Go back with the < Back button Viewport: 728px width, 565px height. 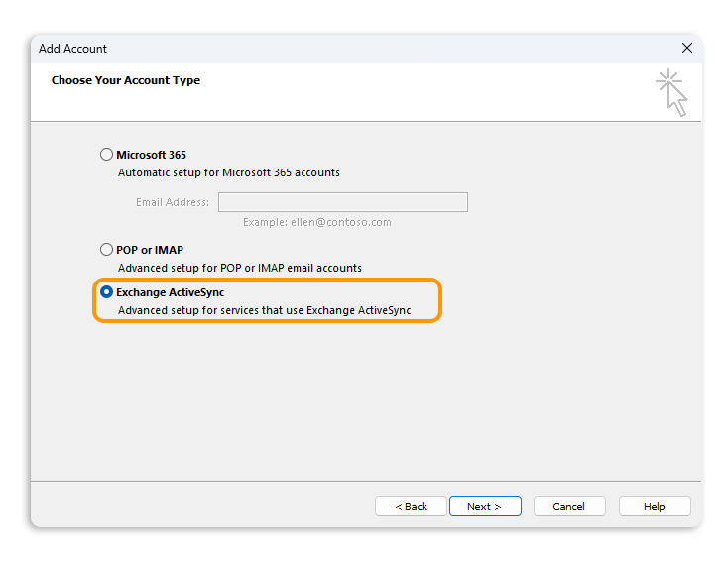[x=411, y=507]
